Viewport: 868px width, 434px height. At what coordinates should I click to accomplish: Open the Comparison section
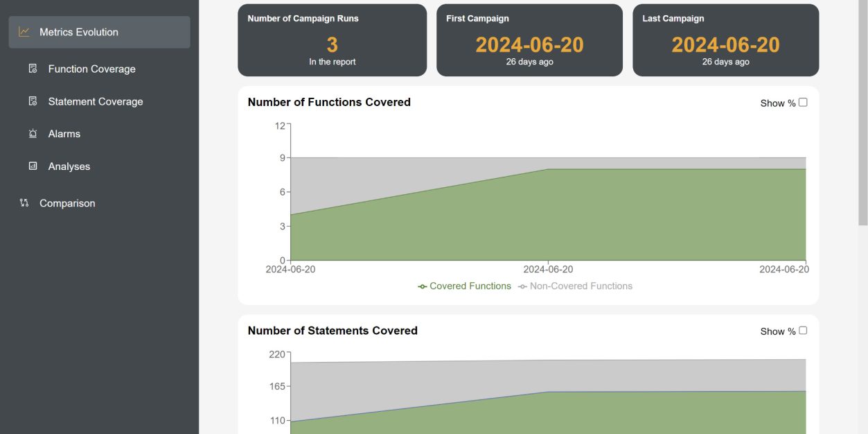pyautogui.click(x=67, y=203)
